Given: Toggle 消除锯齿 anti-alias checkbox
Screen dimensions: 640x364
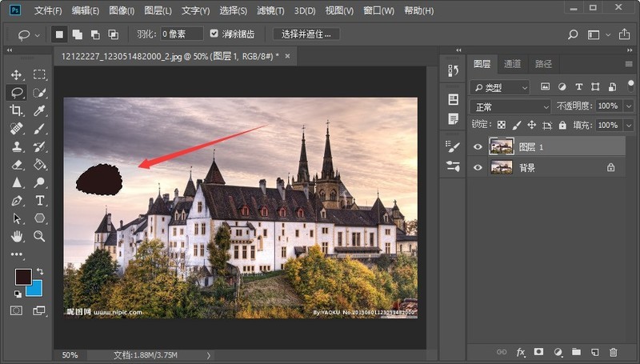Looking at the screenshot, I should pyautogui.click(x=214, y=34).
